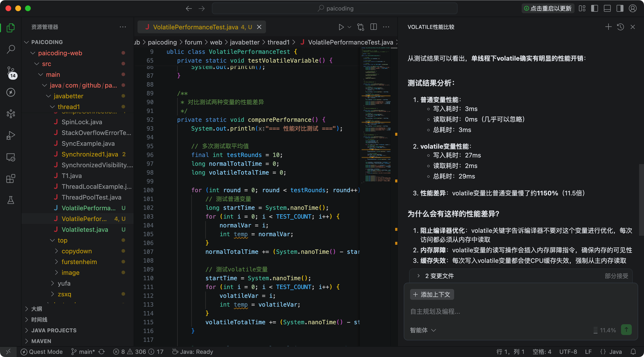This screenshot has width=644, height=357.
Task: Start a new chat with plus icon
Action: point(608,27)
